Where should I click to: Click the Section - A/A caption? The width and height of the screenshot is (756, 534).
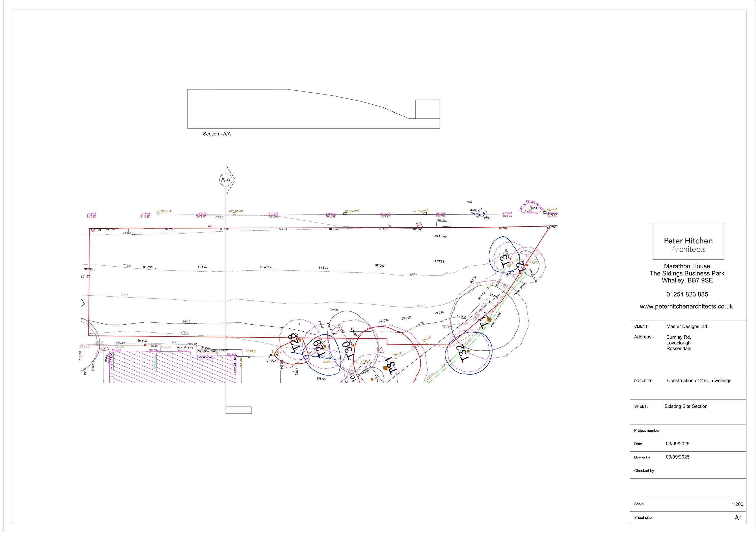(x=217, y=134)
